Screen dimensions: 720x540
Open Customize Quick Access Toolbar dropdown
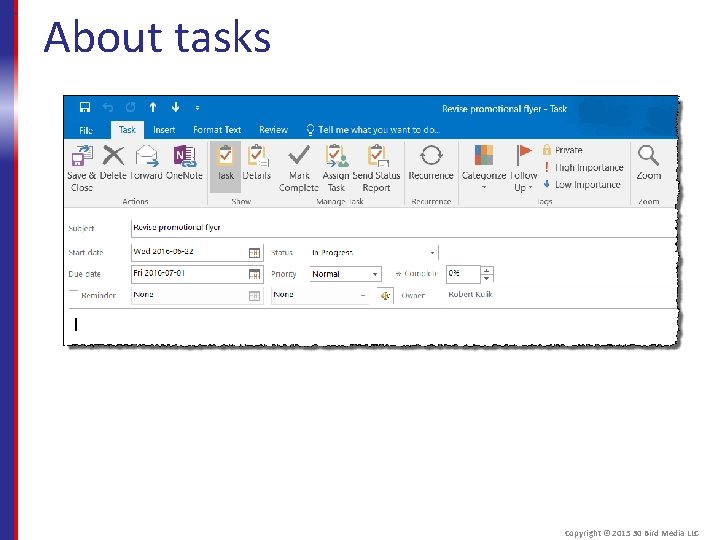[x=197, y=108]
